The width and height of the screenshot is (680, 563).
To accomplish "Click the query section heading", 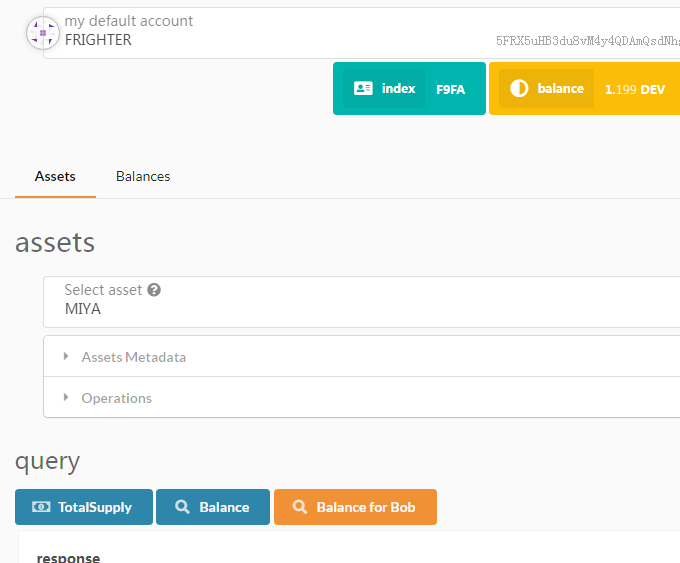I will [x=48, y=462].
